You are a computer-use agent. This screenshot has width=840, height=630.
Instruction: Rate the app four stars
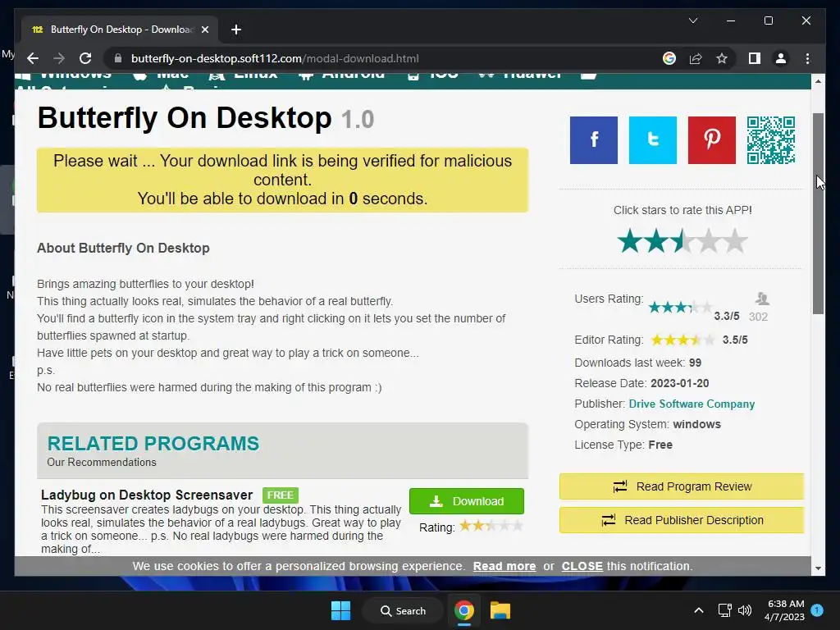click(x=709, y=240)
